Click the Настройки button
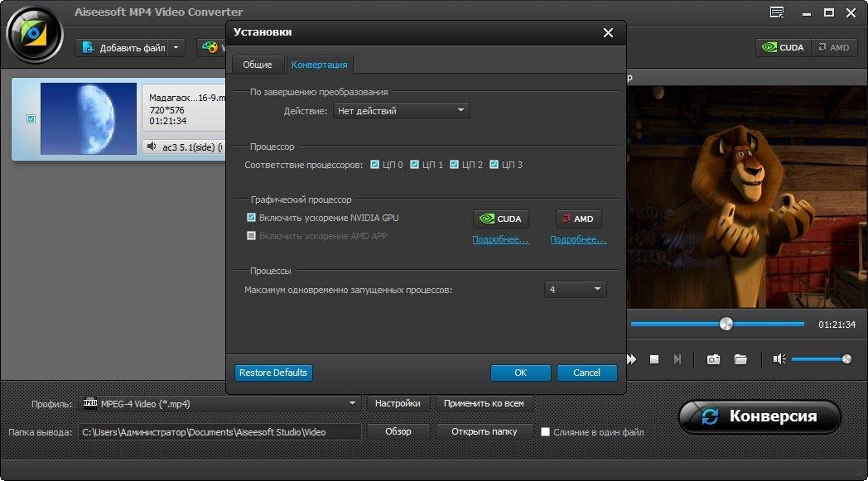 (x=398, y=403)
